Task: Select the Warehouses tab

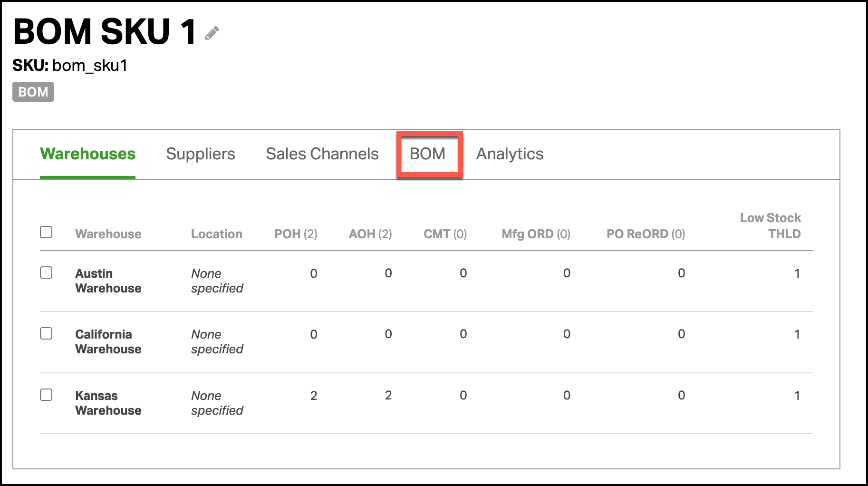Action: point(88,154)
